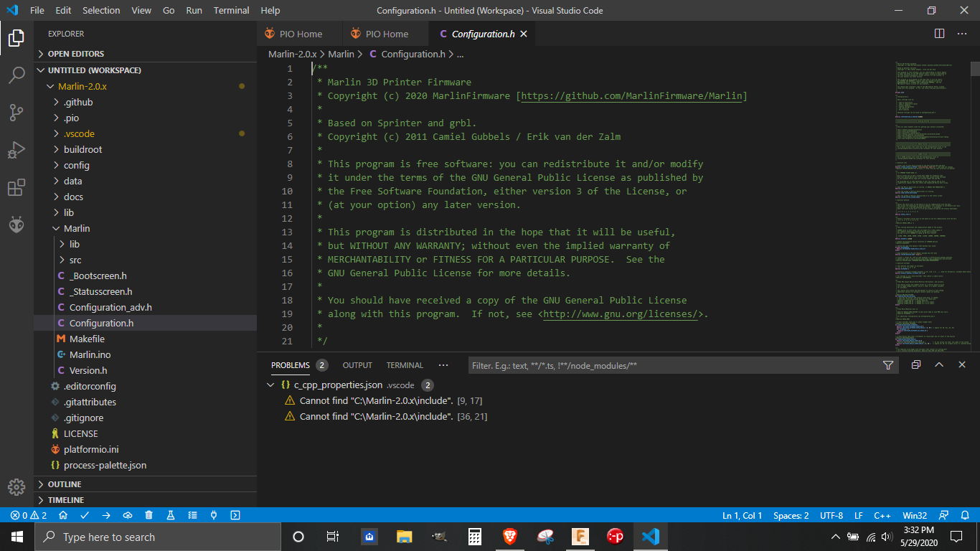Open the Extensions view

17,188
